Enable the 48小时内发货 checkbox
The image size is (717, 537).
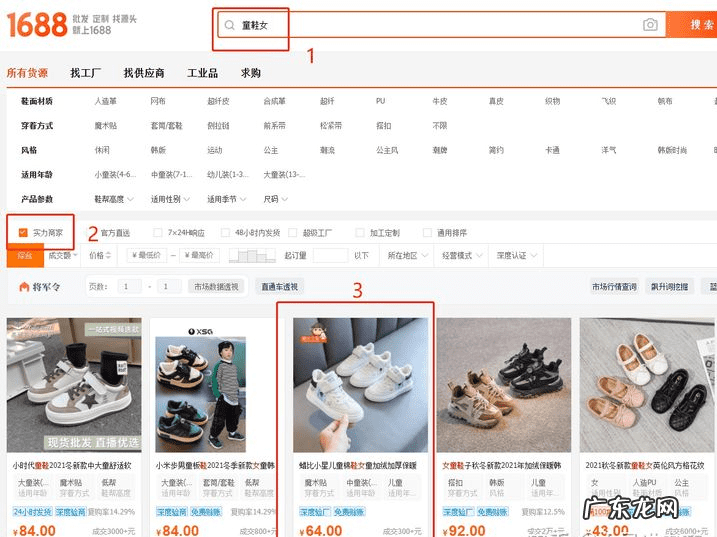coord(225,233)
